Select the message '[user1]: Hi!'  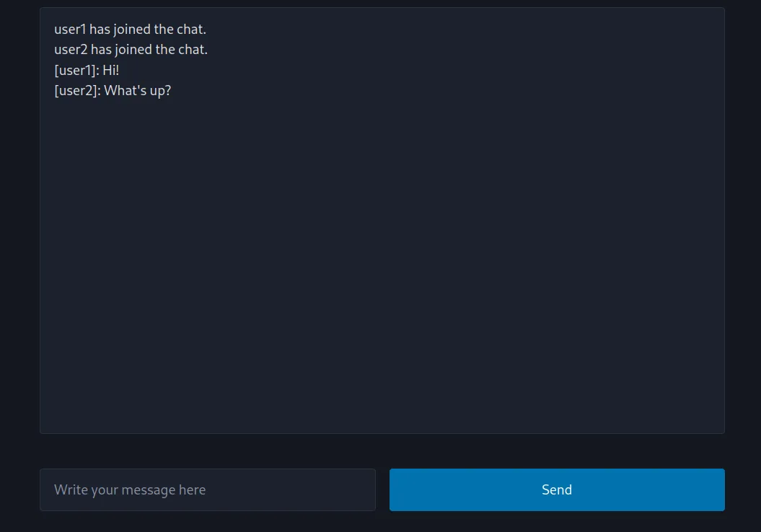click(87, 70)
